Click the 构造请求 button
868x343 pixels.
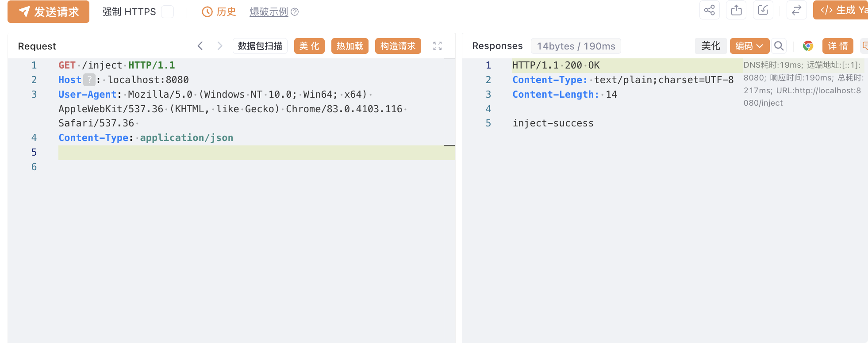point(398,46)
